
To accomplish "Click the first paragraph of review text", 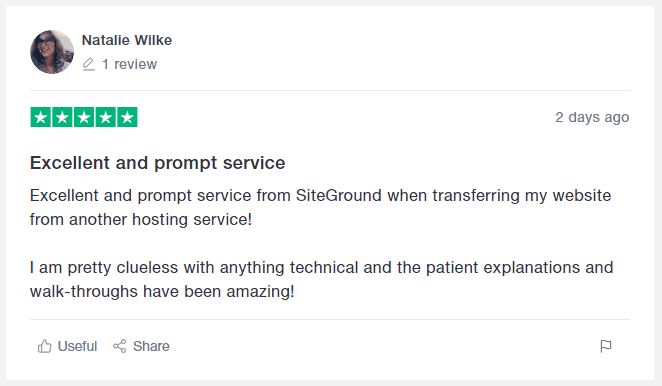I will pos(320,207).
